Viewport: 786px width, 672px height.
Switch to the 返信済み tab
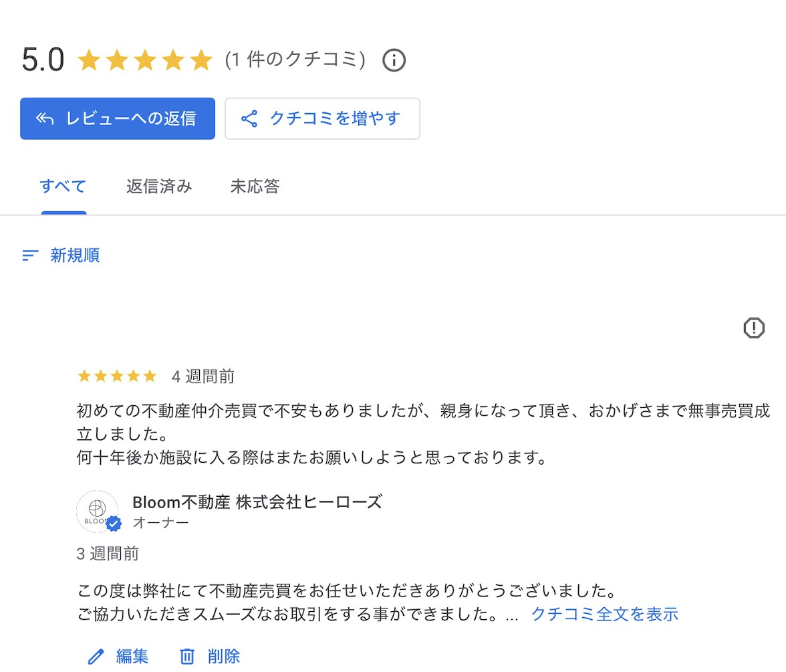tap(158, 187)
